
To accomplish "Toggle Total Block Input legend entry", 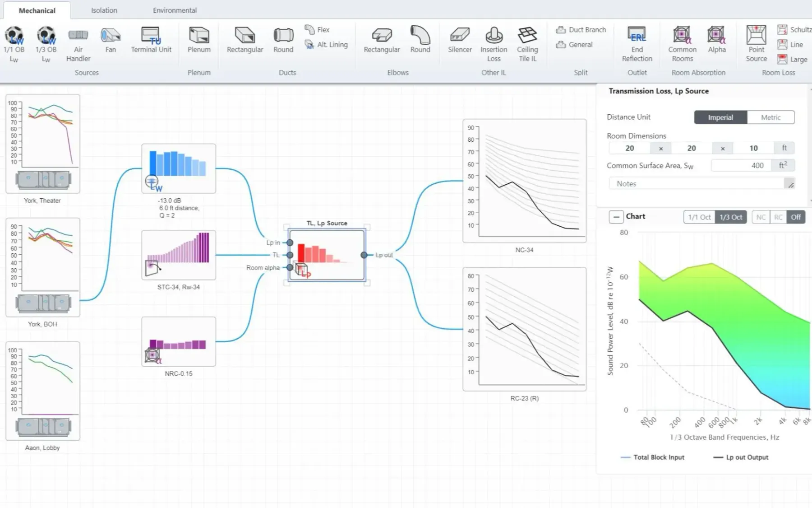I will 652,457.
